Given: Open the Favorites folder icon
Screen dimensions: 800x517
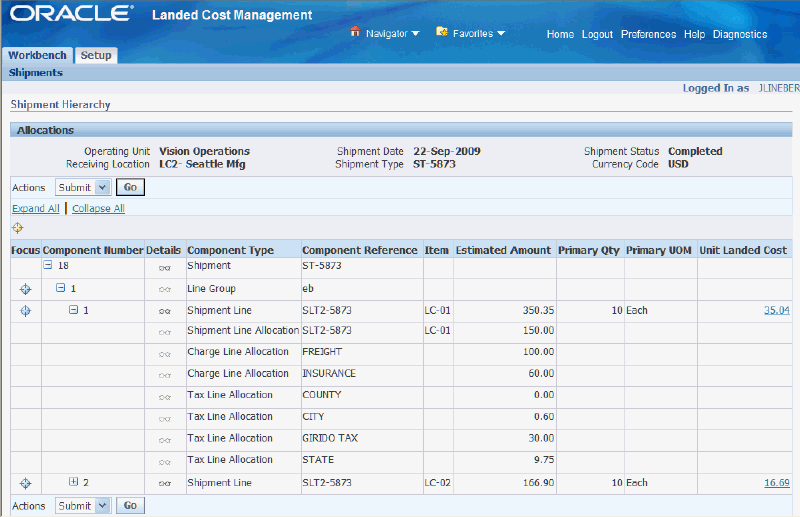Looking at the screenshot, I should pyautogui.click(x=442, y=32).
